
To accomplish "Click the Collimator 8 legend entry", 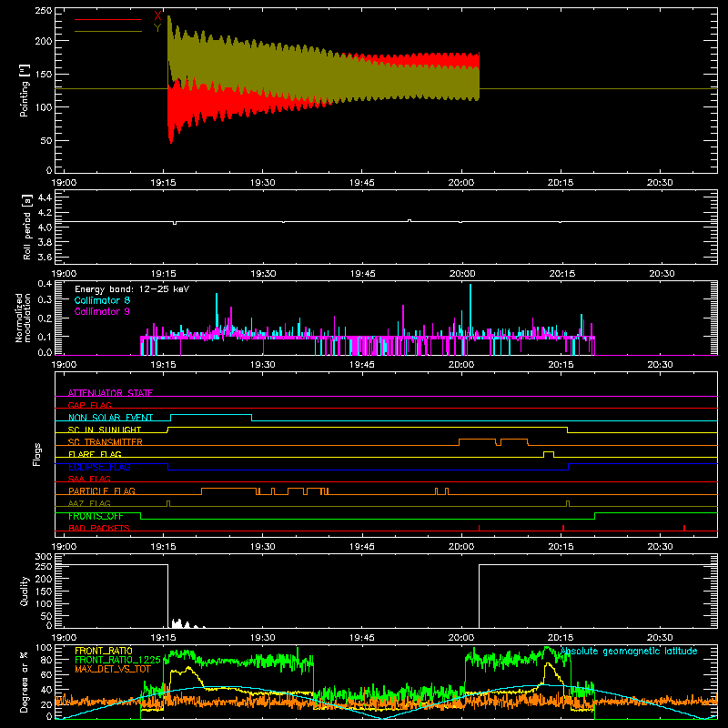I will (102, 300).
